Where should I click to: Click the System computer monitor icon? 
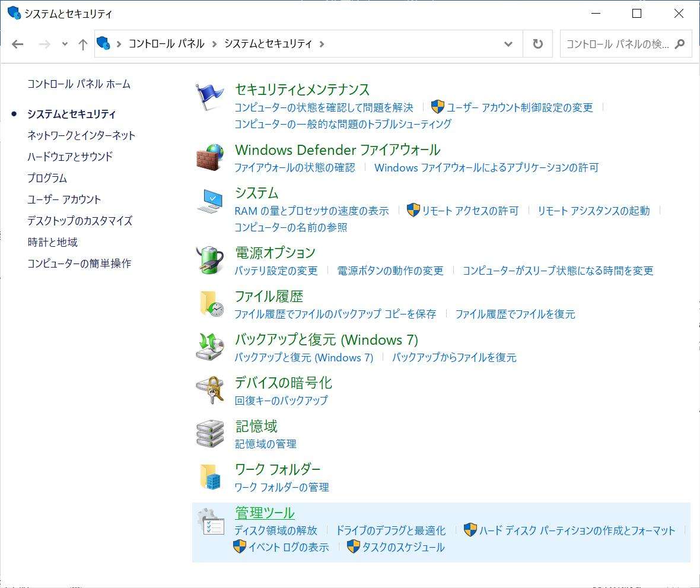pyautogui.click(x=209, y=201)
